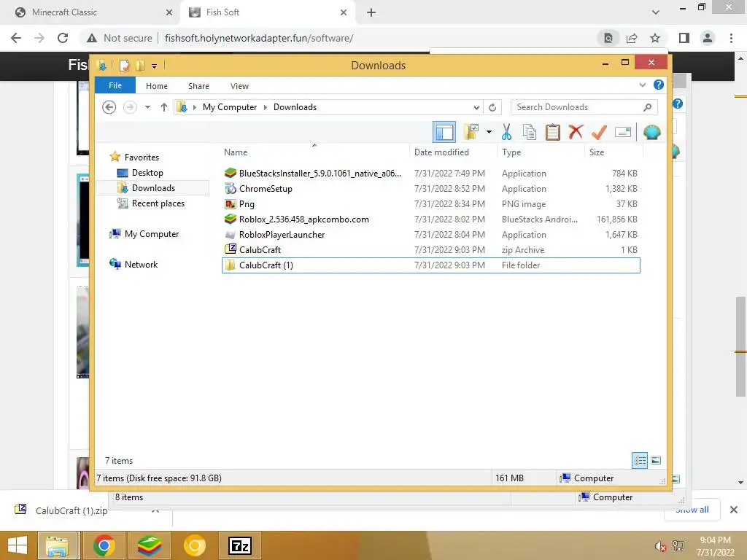This screenshot has height=560, width=747.
Task: Open the View ribbon tab
Action: 239,86
